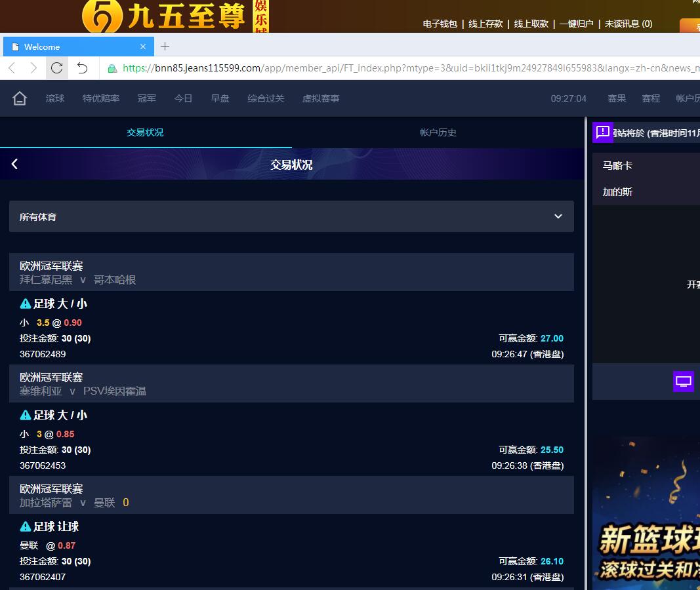Click the 马略卡 team name
The height and width of the screenshot is (590, 700).
617,165
